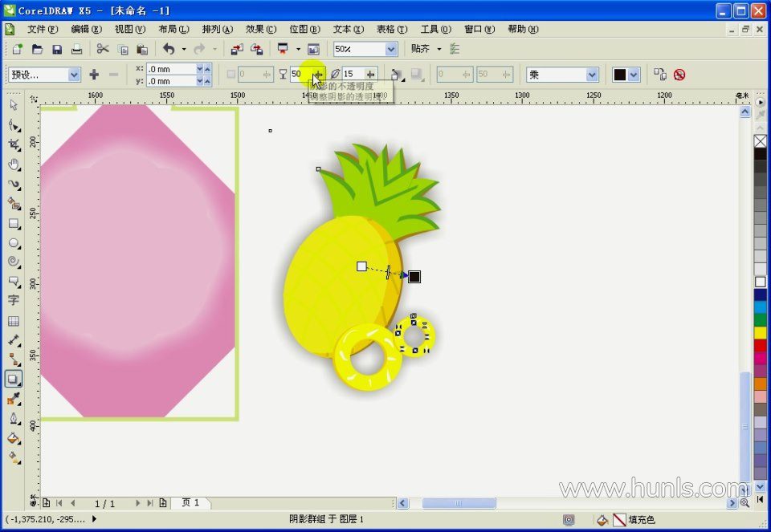Select the 页 1 page tab
Screen dimensions: 771x532
(191, 503)
